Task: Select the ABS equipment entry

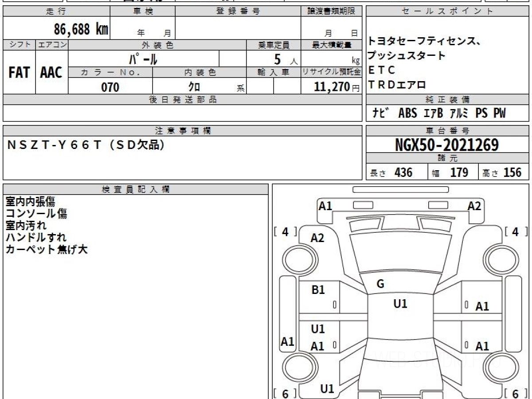Action: pos(407,113)
